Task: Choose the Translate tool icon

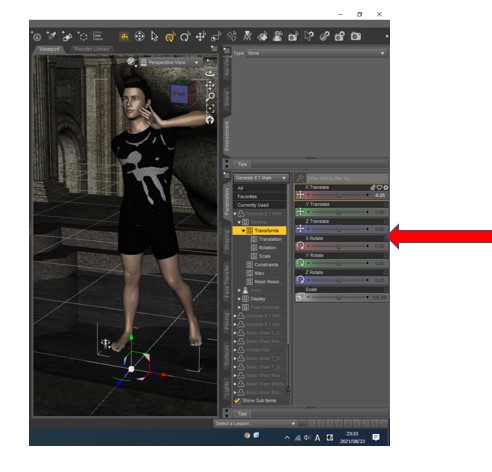Action: click(200, 36)
